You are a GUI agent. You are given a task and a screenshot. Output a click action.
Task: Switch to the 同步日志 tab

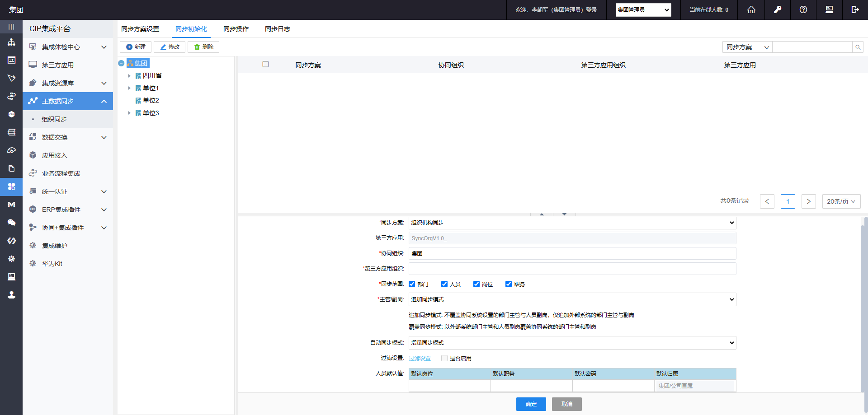[277, 29]
